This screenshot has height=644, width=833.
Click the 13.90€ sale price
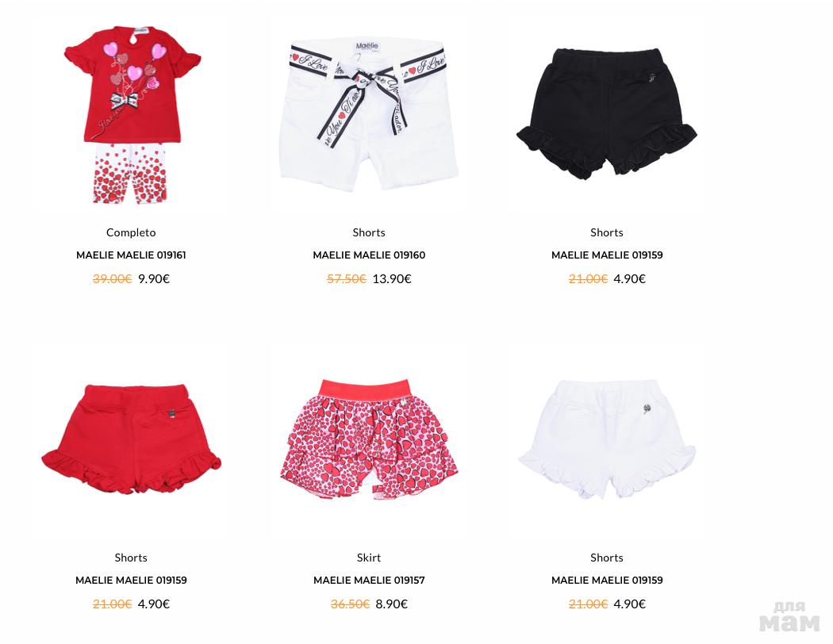click(392, 278)
